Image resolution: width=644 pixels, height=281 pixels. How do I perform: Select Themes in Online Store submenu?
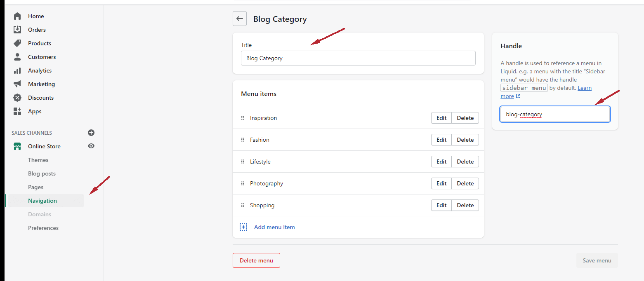click(x=38, y=160)
